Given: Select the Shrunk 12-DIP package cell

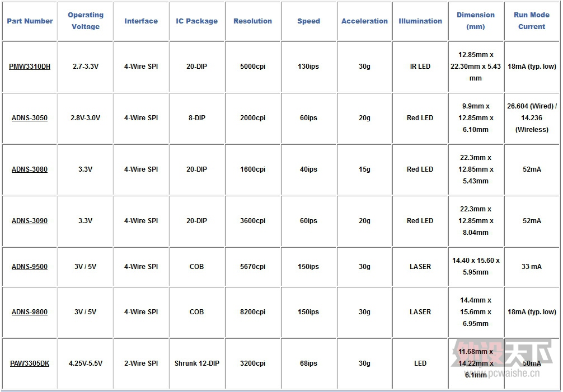Looking at the screenshot, I should pyautogui.click(x=197, y=363).
